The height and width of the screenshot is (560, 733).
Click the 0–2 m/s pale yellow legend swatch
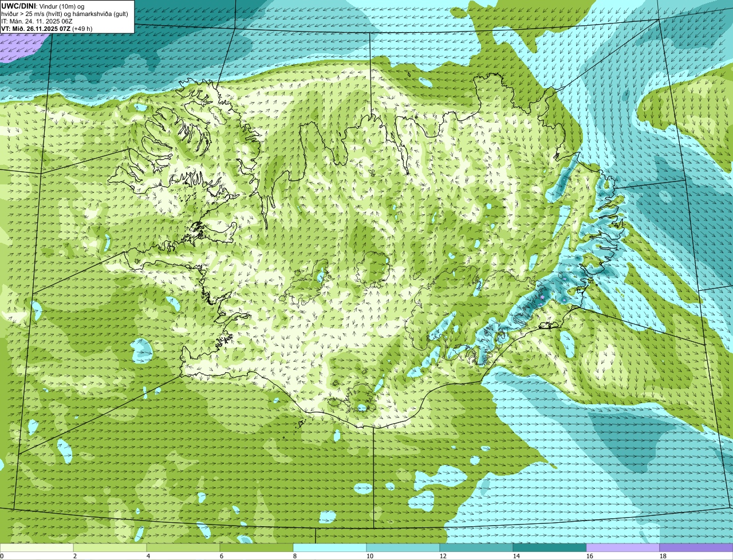(x=37, y=548)
